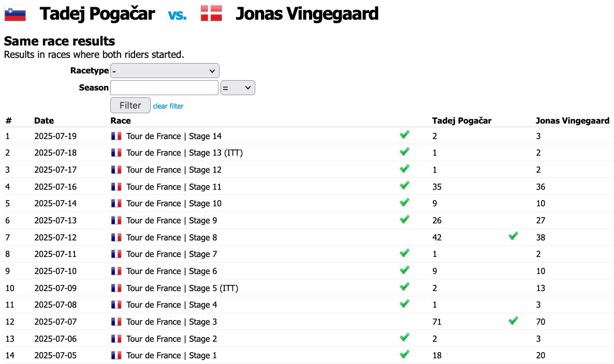Viewport: 614px width, 364px height.
Task: Click the Date column header
Action: point(44,120)
